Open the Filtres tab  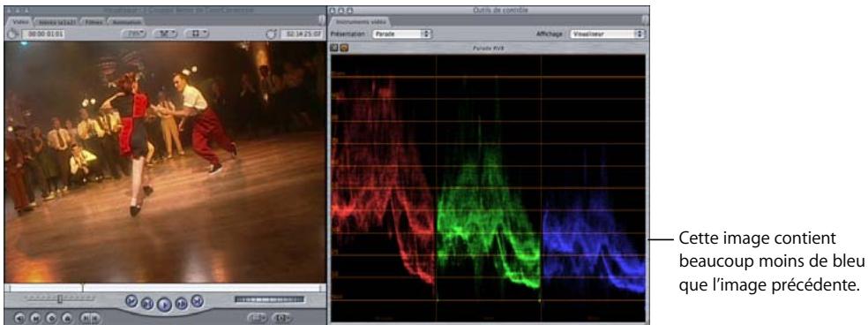(93, 21)
